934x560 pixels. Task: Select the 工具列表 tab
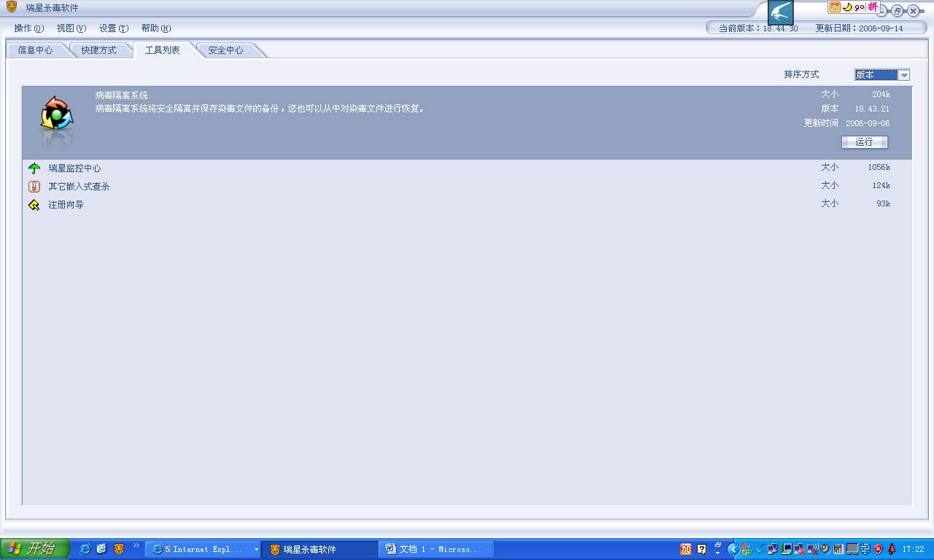click(163, 50)
